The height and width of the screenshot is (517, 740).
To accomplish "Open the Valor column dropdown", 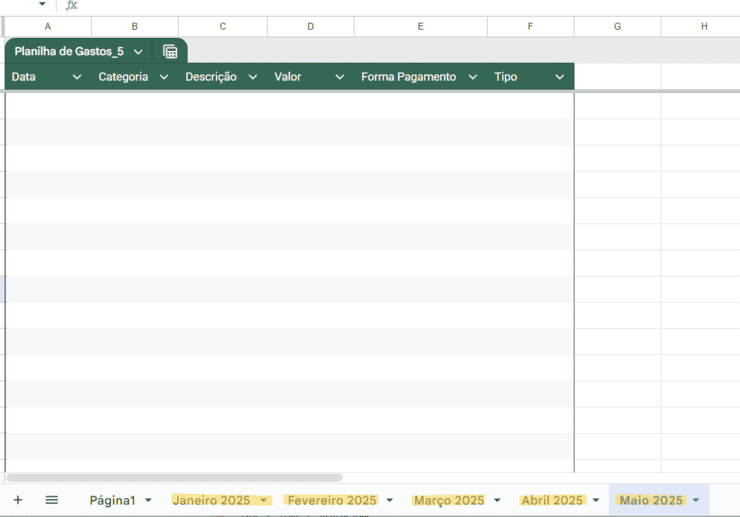I will click(339, 77).
